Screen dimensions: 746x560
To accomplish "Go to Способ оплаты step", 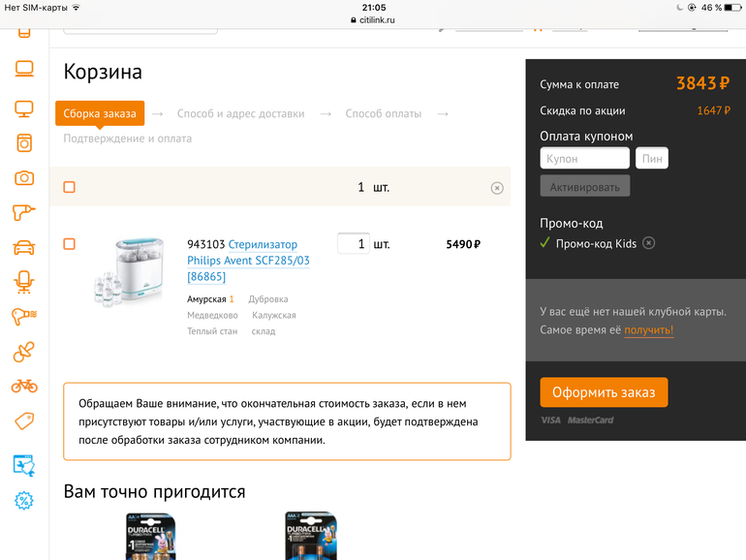I will 384,113.
